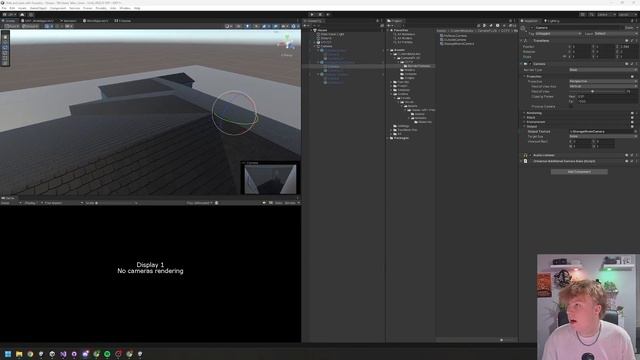Select the Rotate tool in Scene overlay

click(5, 47)
